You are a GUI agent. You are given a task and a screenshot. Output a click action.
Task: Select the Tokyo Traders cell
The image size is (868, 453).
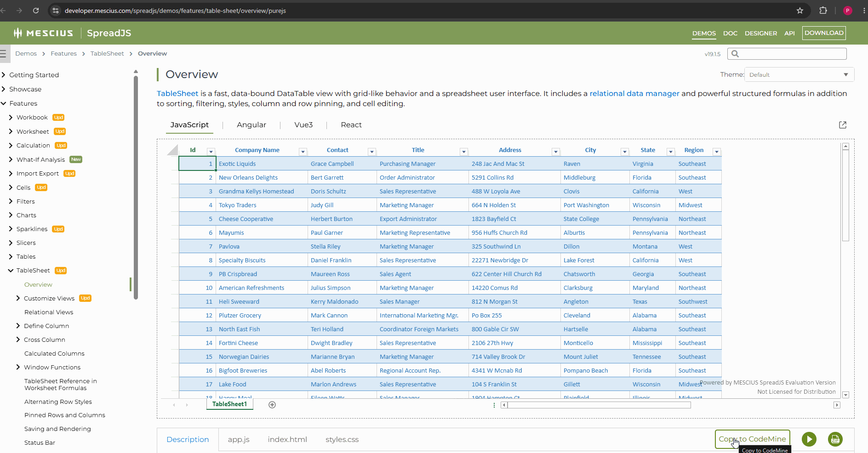pyautogui.click(x=262, y=205)
